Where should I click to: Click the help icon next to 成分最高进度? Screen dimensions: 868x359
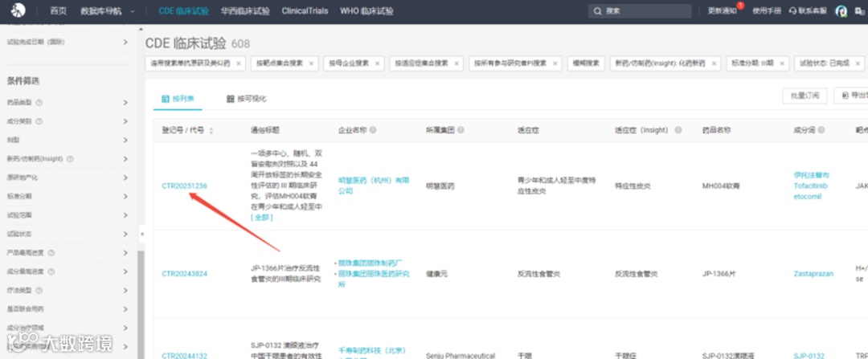click(51, 271)
